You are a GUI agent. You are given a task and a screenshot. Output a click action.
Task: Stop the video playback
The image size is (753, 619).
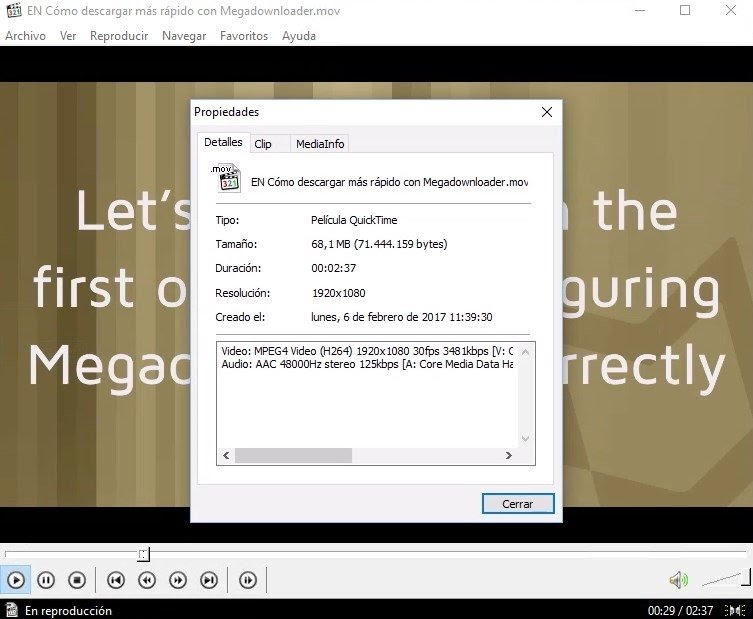[77, 580]
